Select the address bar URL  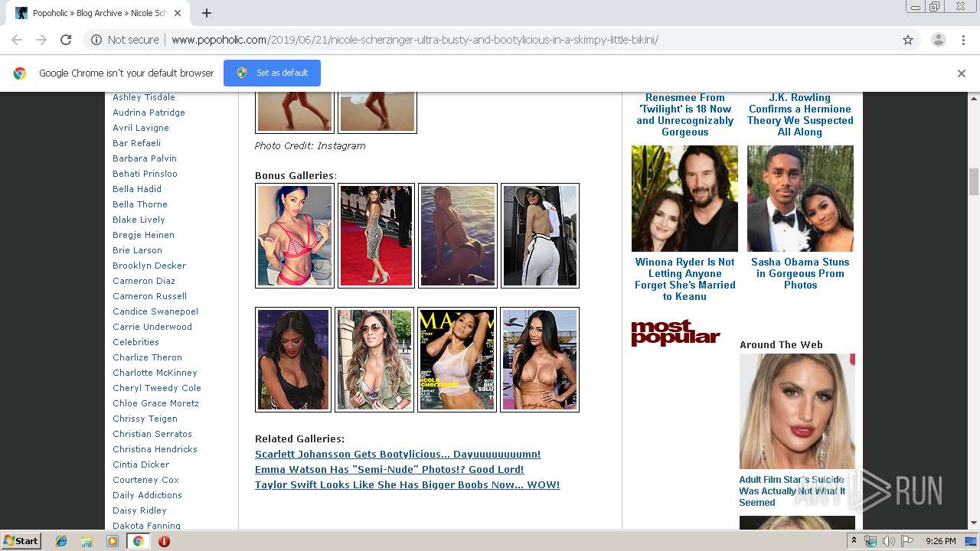414,40
